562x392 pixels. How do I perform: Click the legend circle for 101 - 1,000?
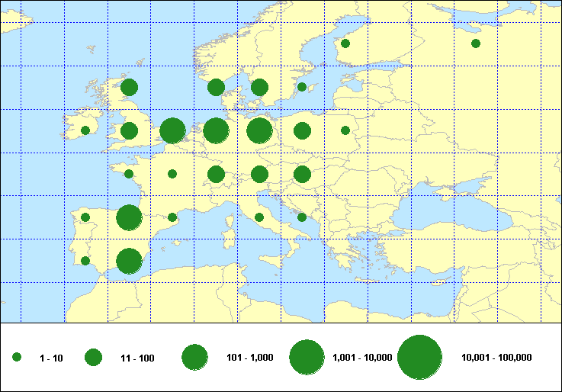click(x=195, y=357)
